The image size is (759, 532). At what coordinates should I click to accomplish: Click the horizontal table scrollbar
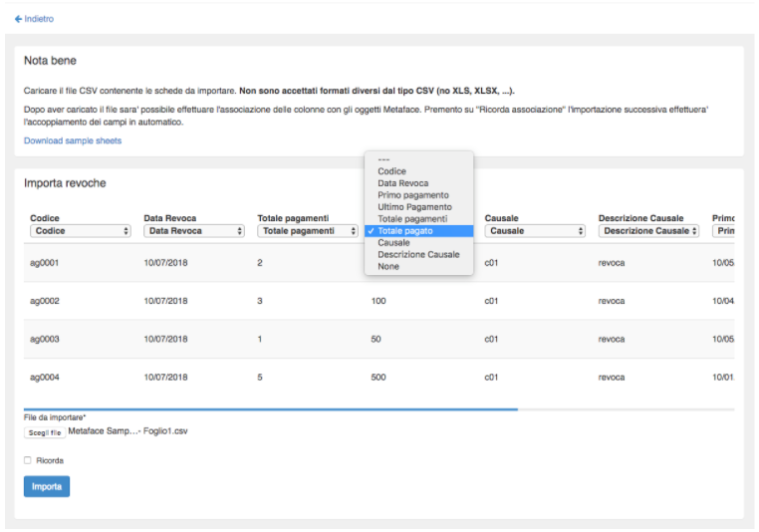pyautogui.click(x=271, y=408)
